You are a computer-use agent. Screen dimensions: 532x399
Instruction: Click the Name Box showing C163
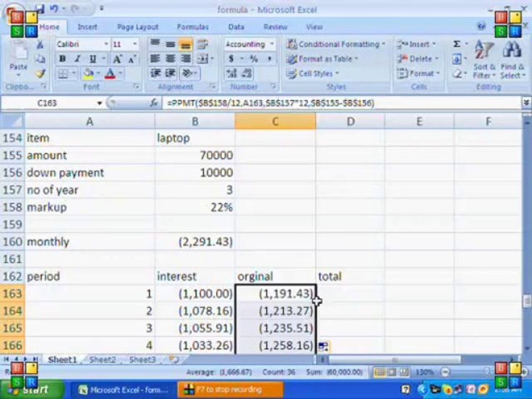click(x=48, y=103)
